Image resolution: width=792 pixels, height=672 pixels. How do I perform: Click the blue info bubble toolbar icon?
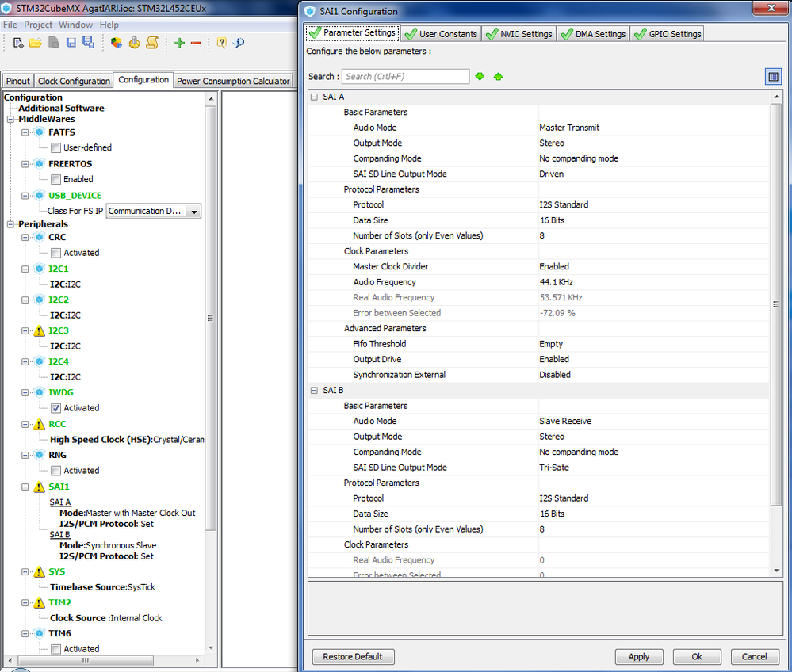(239, 43)
